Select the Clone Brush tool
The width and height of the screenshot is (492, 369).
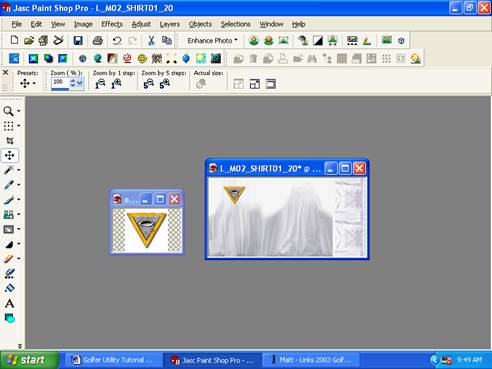click(9, 214)
